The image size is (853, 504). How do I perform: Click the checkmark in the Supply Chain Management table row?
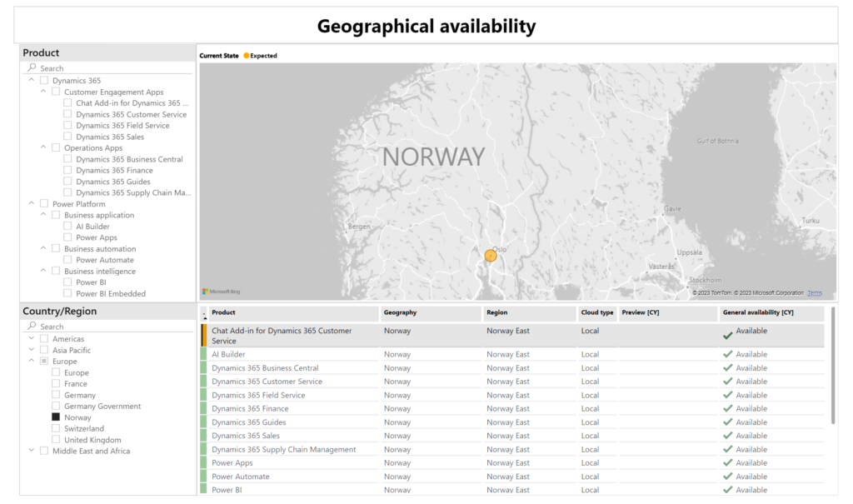727,449
